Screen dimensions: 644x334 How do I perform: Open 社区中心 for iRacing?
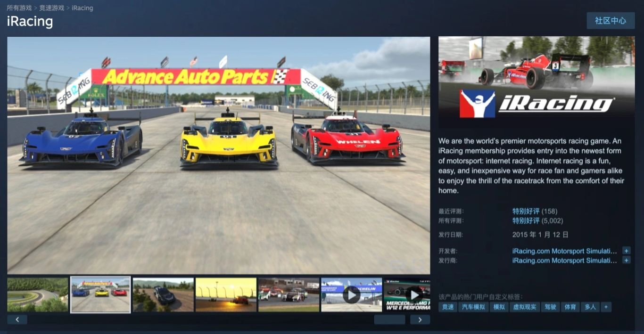(610, 21)
